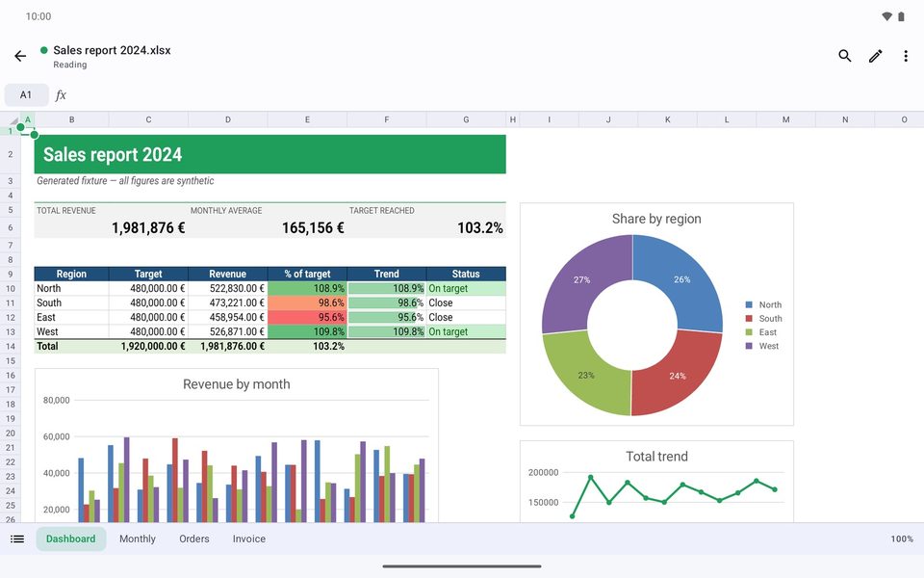This screenshot has height=578, width=924.
Task: Open the Orders sheet tab
Action: point(194,539)
